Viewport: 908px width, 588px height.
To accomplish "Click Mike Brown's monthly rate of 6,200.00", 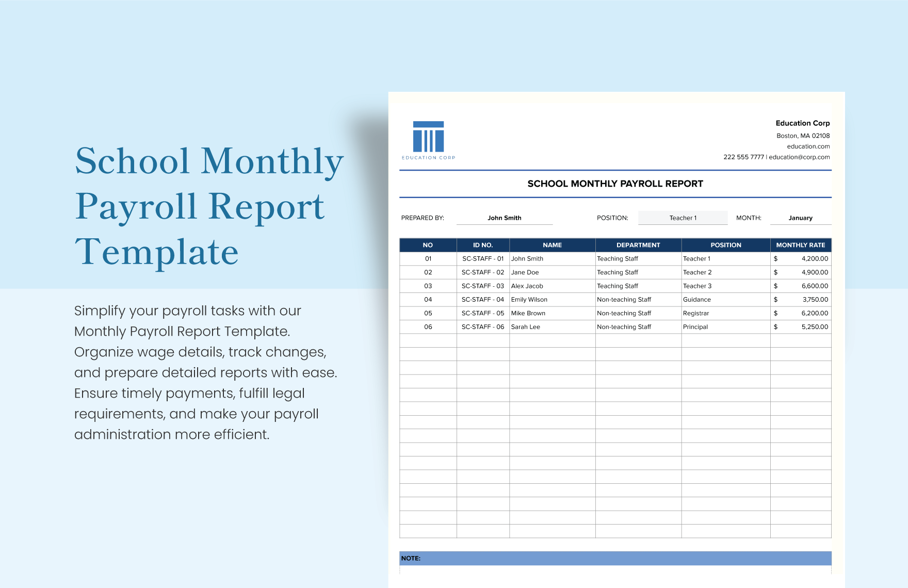I will tap(814, 313).
